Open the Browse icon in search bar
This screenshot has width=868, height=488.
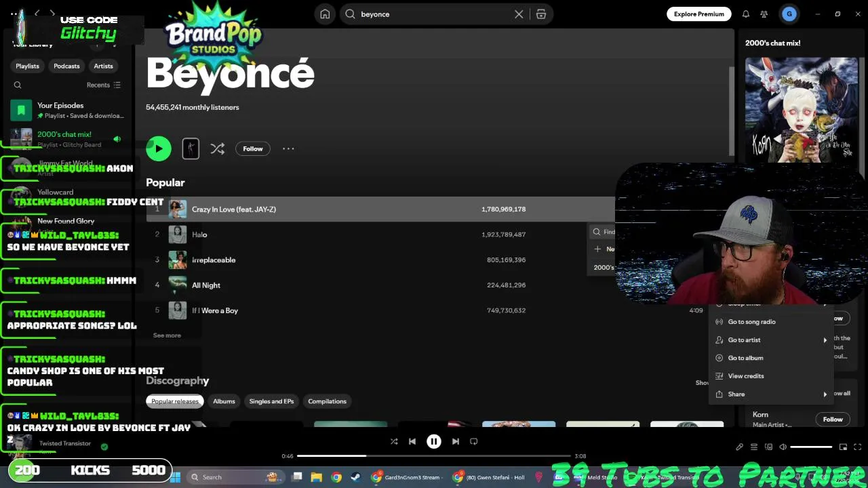541,14
